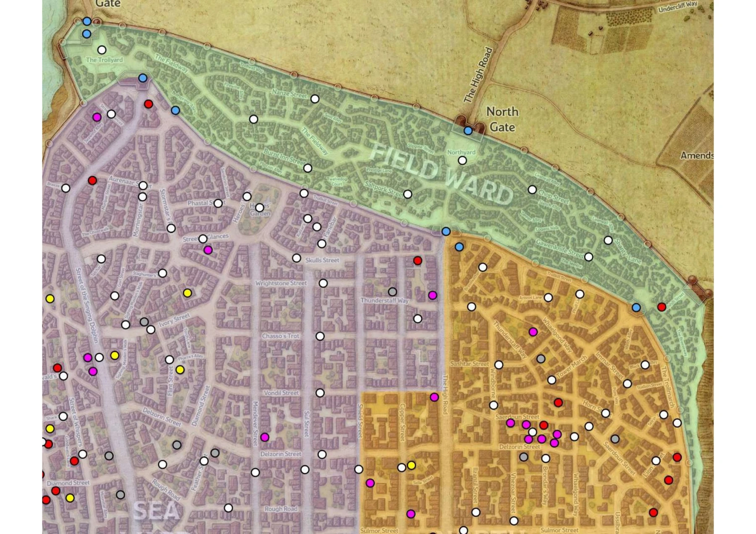The image size is (756, 534).
Task: Click the Skulls Street label
Action: coord(322,260)
